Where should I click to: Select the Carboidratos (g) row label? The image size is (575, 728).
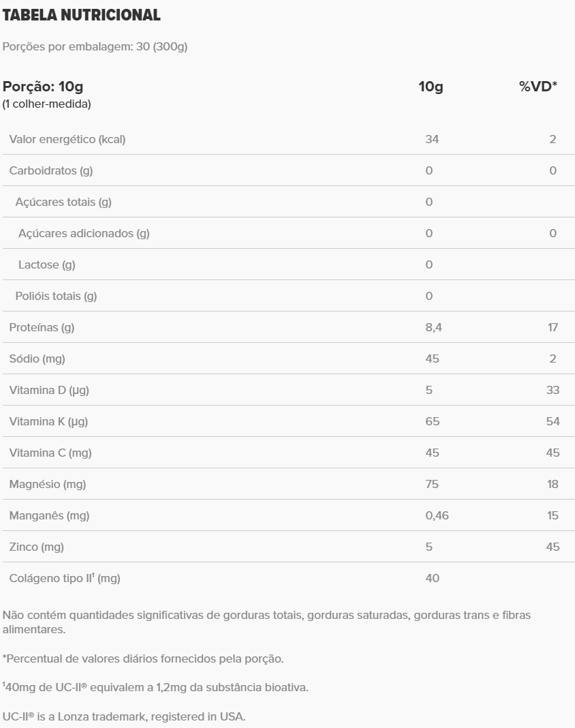click(51, 170)
